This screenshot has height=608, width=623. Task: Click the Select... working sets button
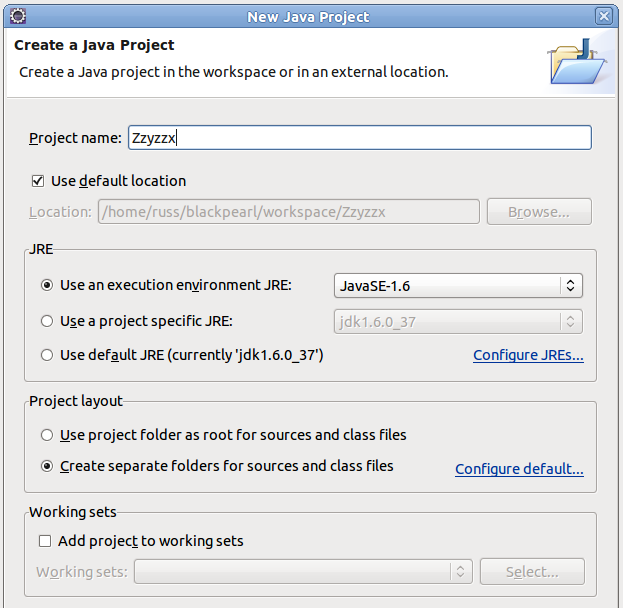(532, 572)
